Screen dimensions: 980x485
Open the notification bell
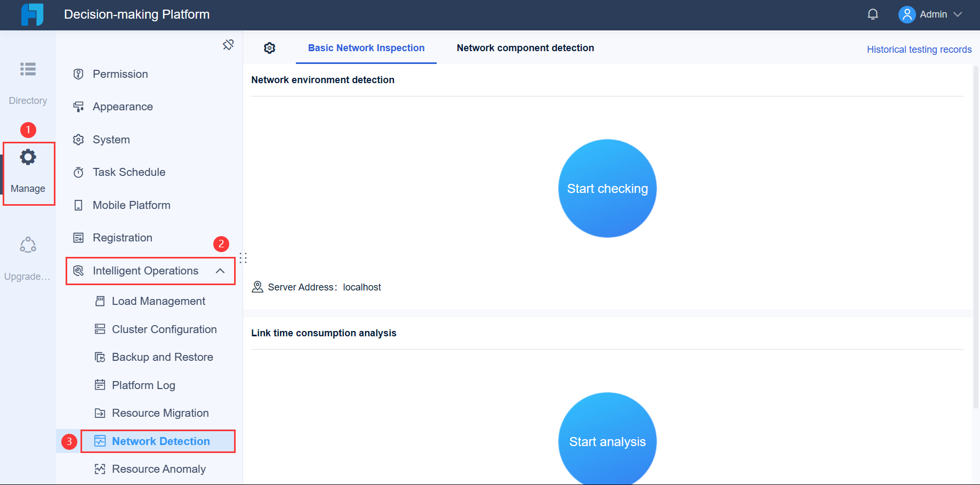(872, 14)
